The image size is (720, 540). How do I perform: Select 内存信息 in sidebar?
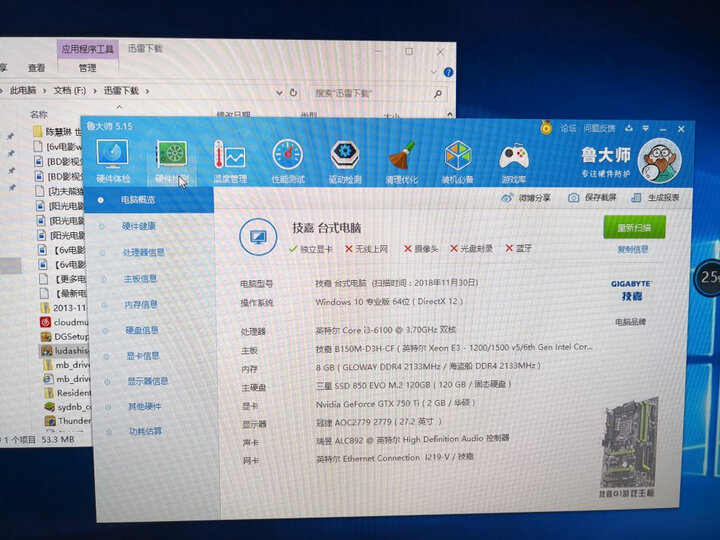tap(141, 304)
